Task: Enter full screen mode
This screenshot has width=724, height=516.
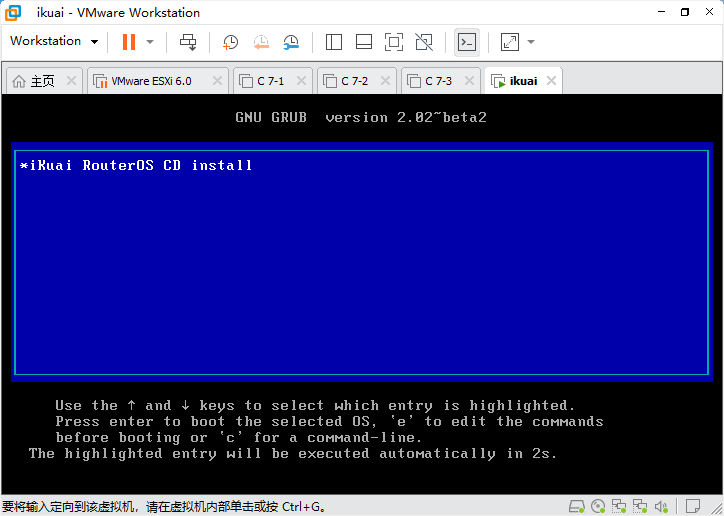Action: click(x=394, y=42)
